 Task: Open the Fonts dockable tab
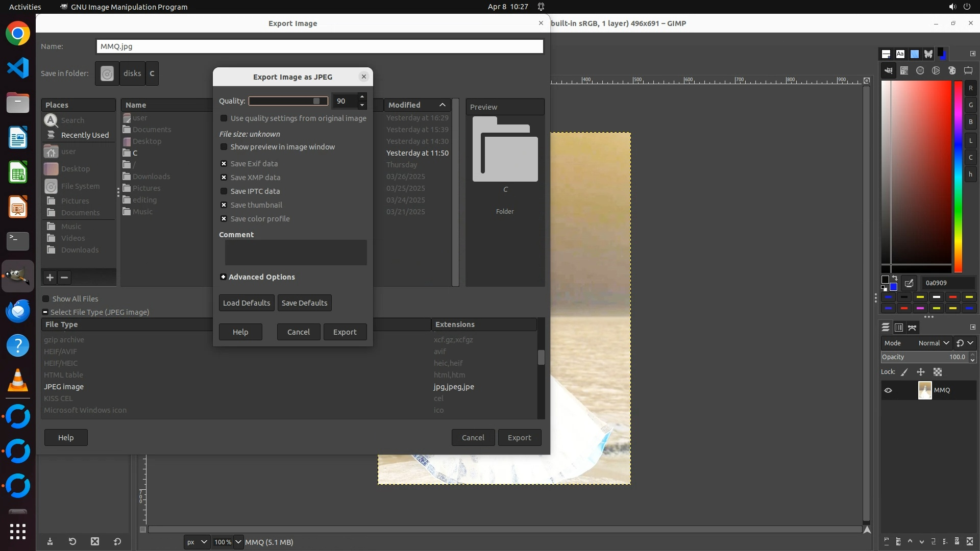click(x=900, y=54)
